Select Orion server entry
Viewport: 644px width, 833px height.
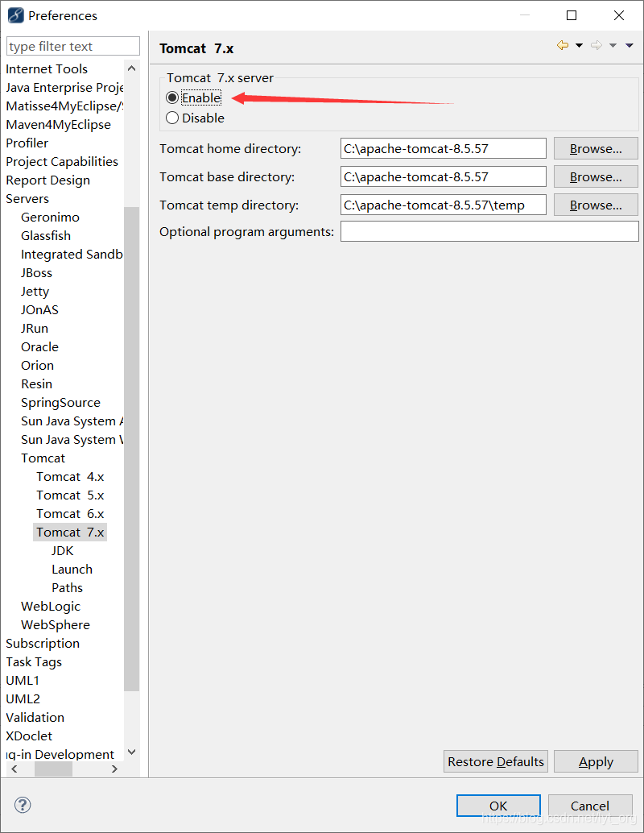click(37, 366)
